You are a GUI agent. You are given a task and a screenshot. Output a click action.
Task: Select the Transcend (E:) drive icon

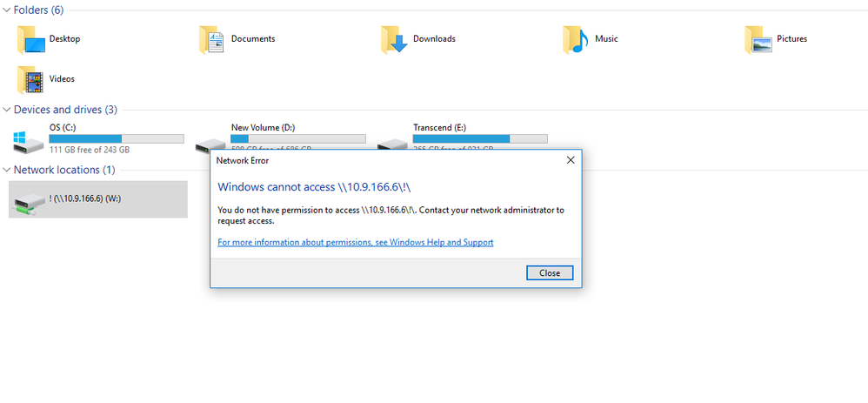[392, 146]
